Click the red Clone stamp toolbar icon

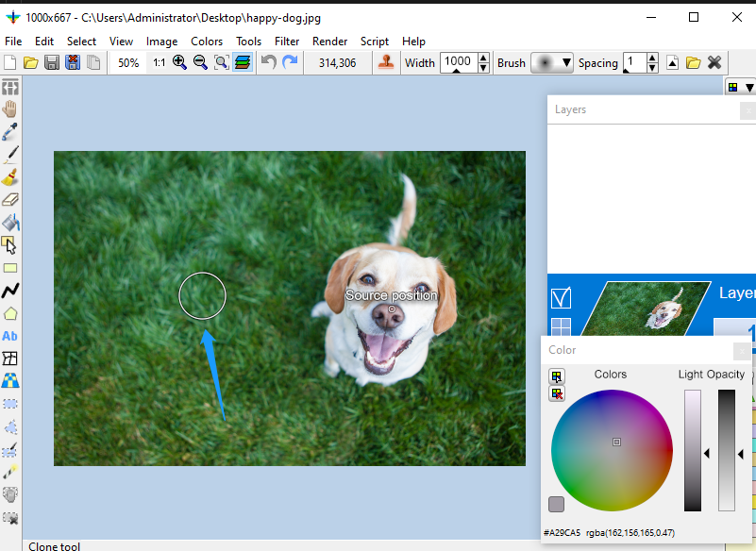pos(386,62)
